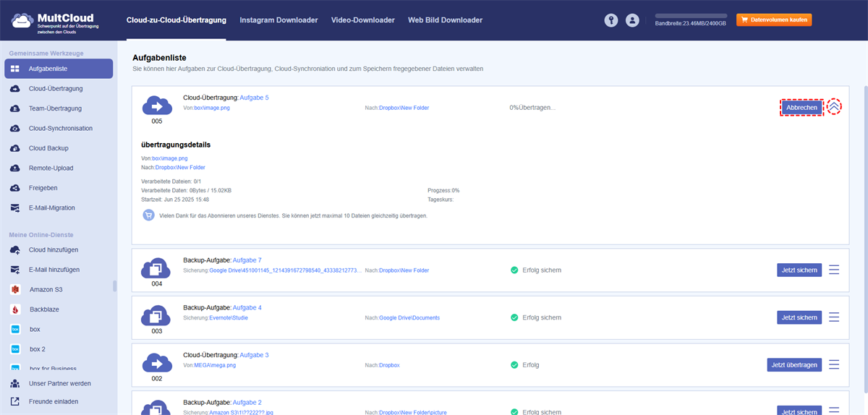Viewport: 868px width, 415px height.
Task: Click the box service icon
Action: pyautogui.click(x=15, y=329)
